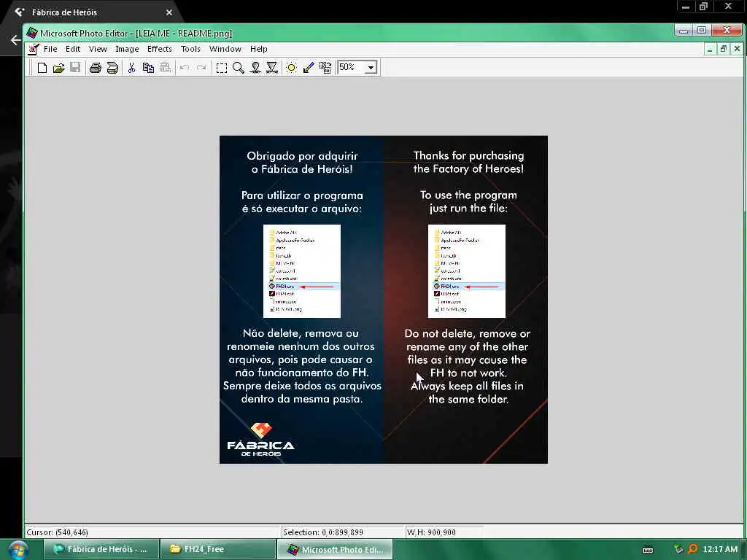
Task: Switch to FH24_Free folder taskbar button
Action: click(218, 549)
